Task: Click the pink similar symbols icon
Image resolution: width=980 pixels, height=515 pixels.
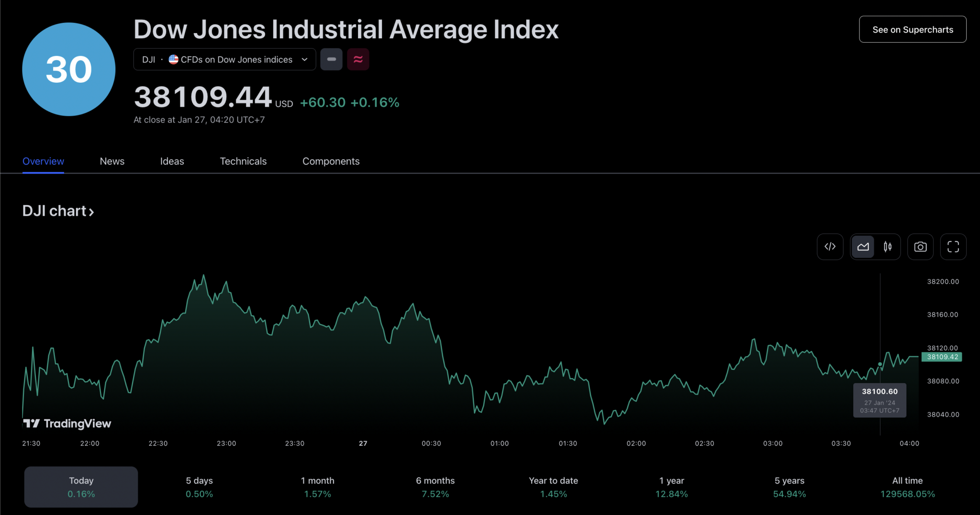Action: click(x=358, y=59)
